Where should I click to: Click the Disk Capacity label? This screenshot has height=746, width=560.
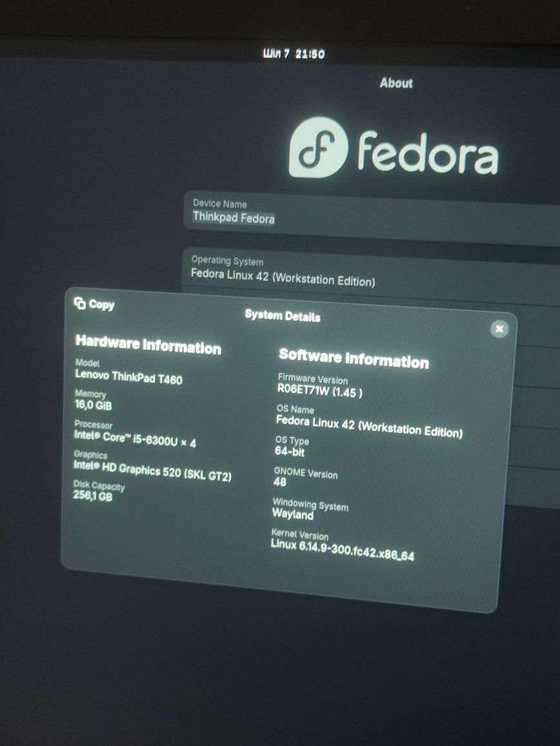pos(99,485)
